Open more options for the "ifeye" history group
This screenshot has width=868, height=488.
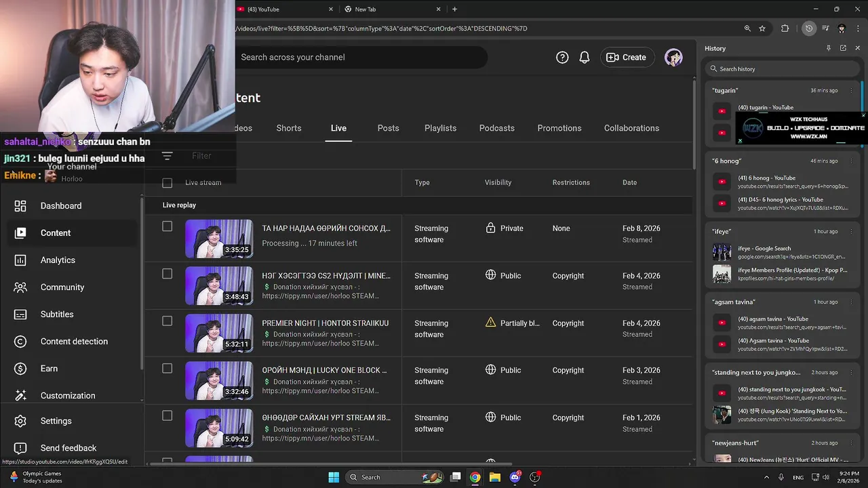click(x=852, y=231)
